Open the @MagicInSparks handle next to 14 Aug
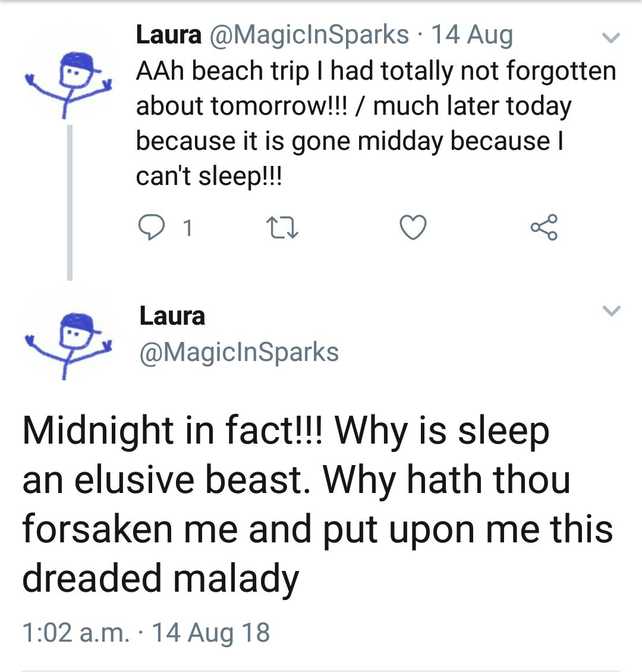 (x=309, y=35)
